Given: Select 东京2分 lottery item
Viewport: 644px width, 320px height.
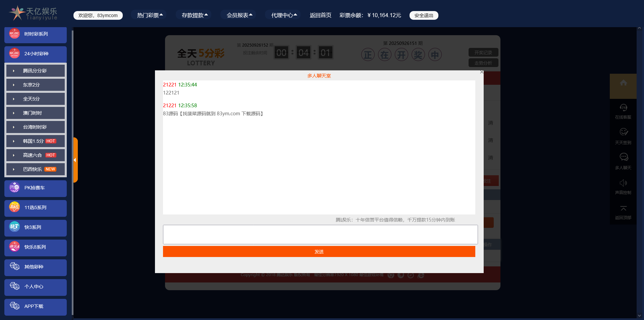Looking at the screenshot, I should pos(36,85).
